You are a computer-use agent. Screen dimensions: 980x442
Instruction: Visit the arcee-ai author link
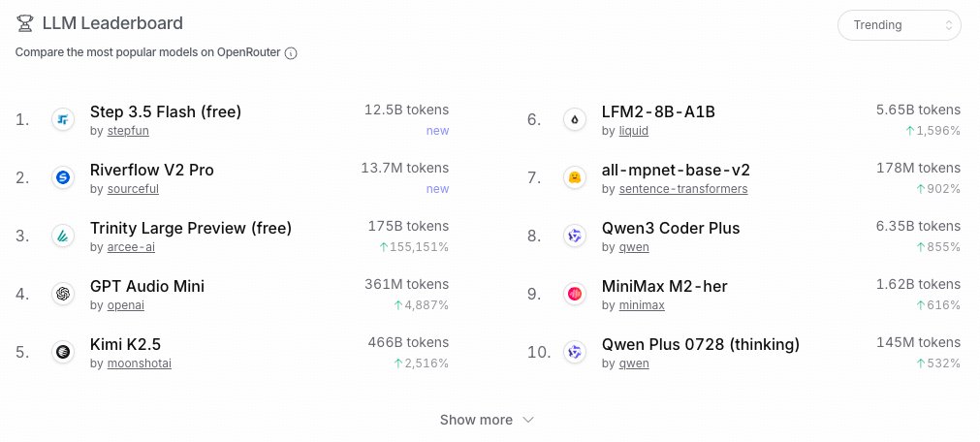[131, 247]
